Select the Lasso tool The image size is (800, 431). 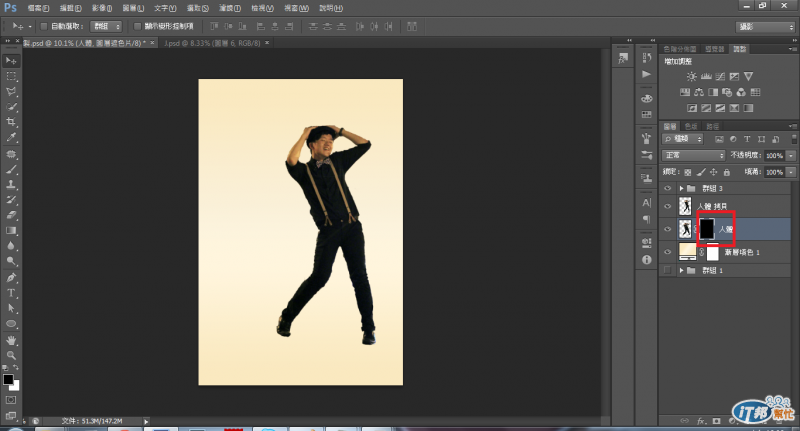pyautogui.click(x=11, y=91)
